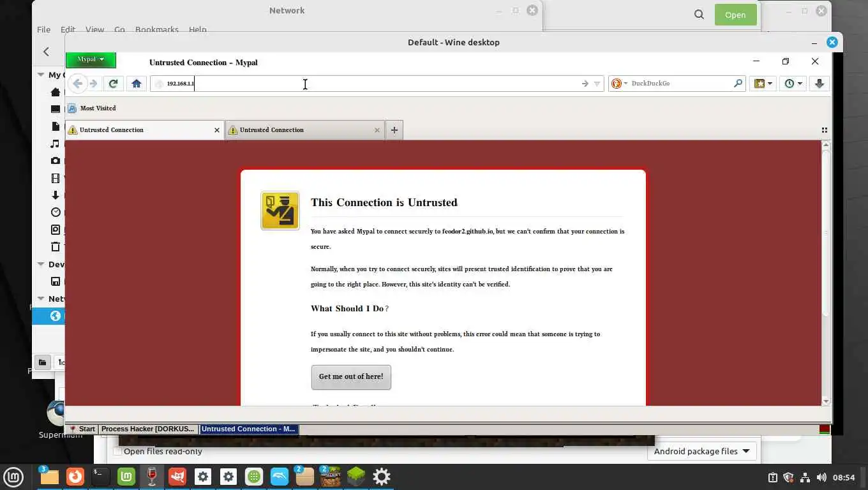Launch Firefox from the panel

(75, 477)
